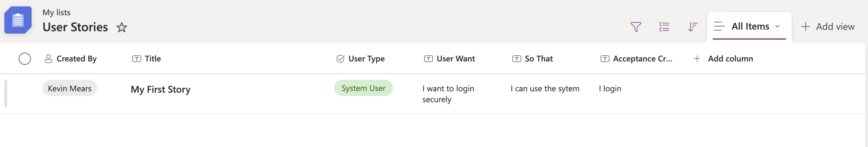The image size is (868, 147).
Task: Open the Title column header menu
Action: [153, 59]
